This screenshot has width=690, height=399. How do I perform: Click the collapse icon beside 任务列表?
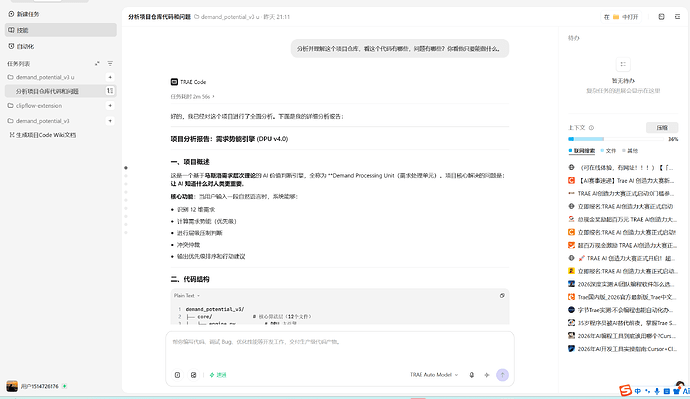(x=97, y=64)
